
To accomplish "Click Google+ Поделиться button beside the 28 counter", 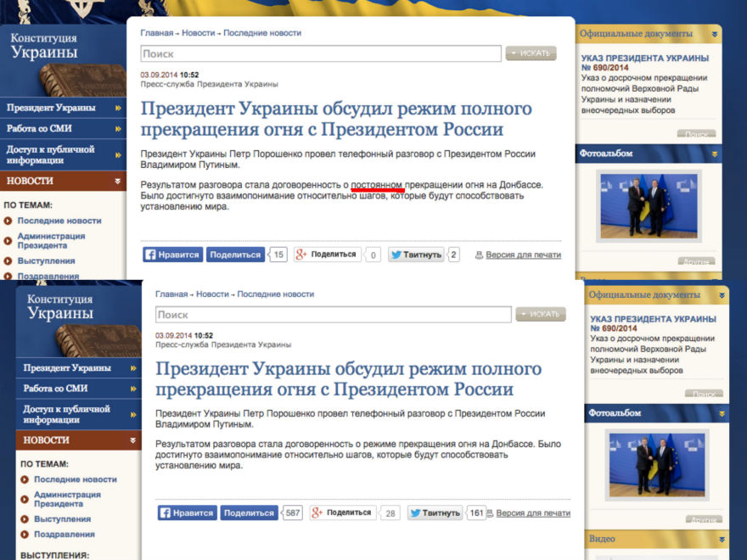I will click(342, 512).
